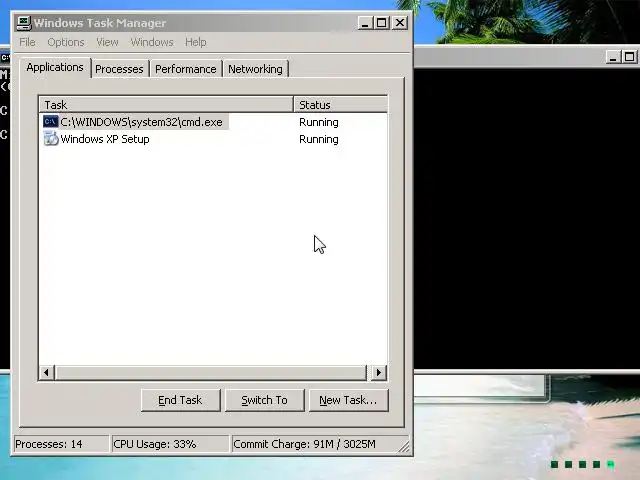Image resolution: width=640 pixels, height=480 pixels.
Task: Minimize the command prompt window behind Task Manager
Action: pyautogui.click(x=613, y=56)
